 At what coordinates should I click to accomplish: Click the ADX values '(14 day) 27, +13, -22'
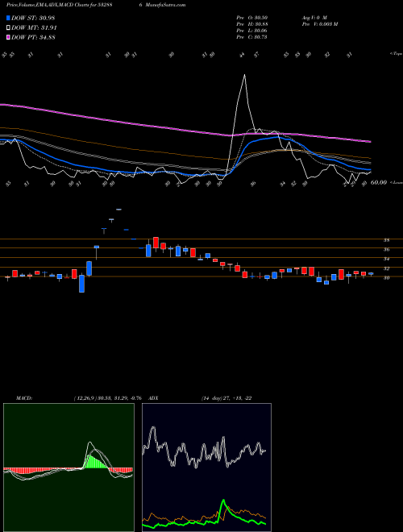[226, 398]
